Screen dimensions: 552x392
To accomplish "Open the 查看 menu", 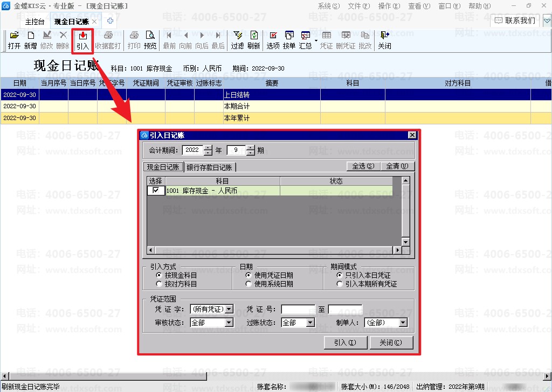I will tap(419, 6).
